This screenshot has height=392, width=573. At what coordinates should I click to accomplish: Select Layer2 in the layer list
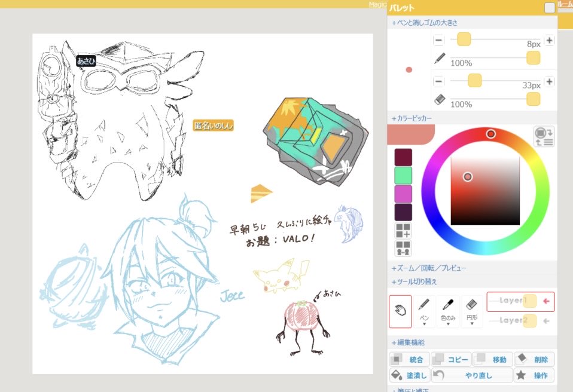click(520, 321)
